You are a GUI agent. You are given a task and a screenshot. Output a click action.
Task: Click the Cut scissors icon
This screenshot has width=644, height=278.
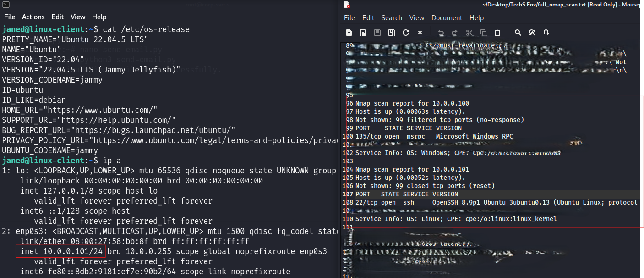tap(469, 33)
